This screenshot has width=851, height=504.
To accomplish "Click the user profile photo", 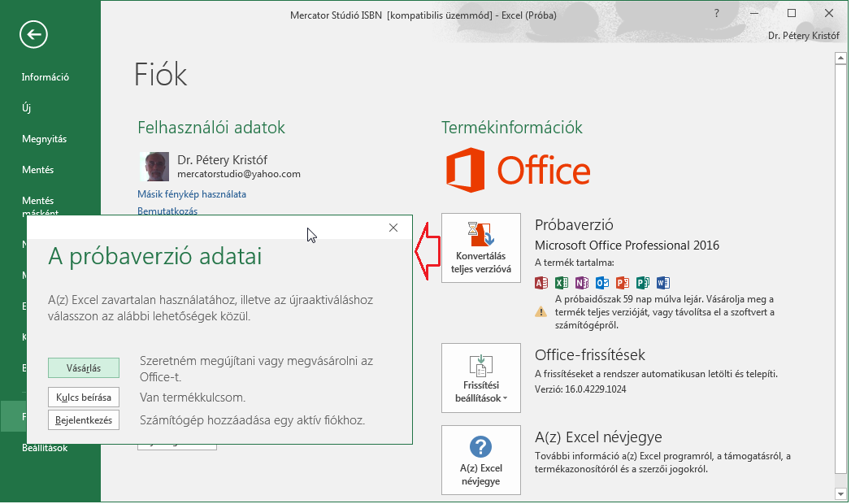I will click(x=154, y=166).
